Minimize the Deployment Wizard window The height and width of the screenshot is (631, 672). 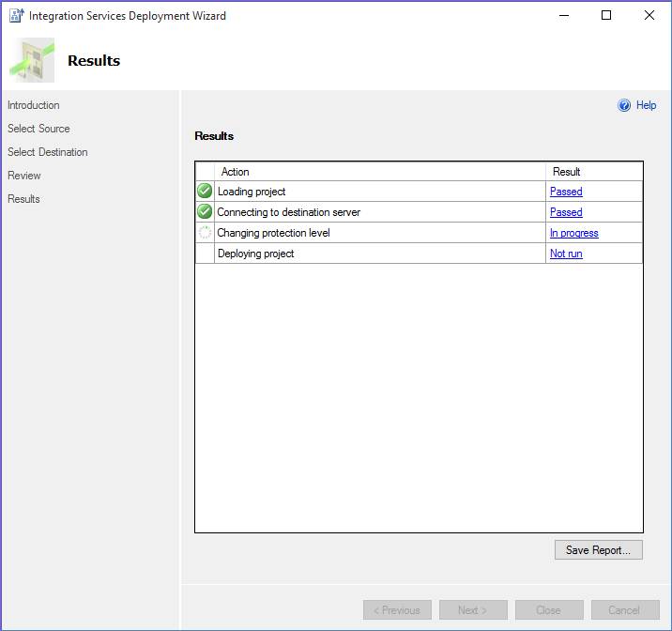564,15
